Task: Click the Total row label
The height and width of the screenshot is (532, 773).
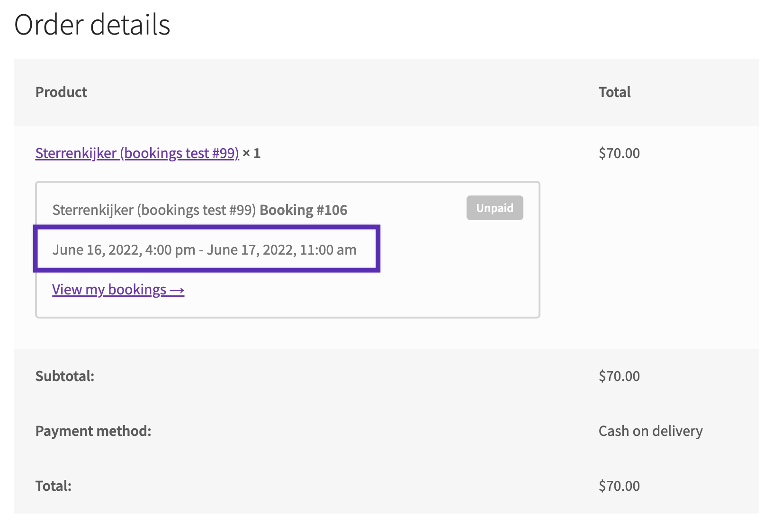Action: [x=53, y=486]
